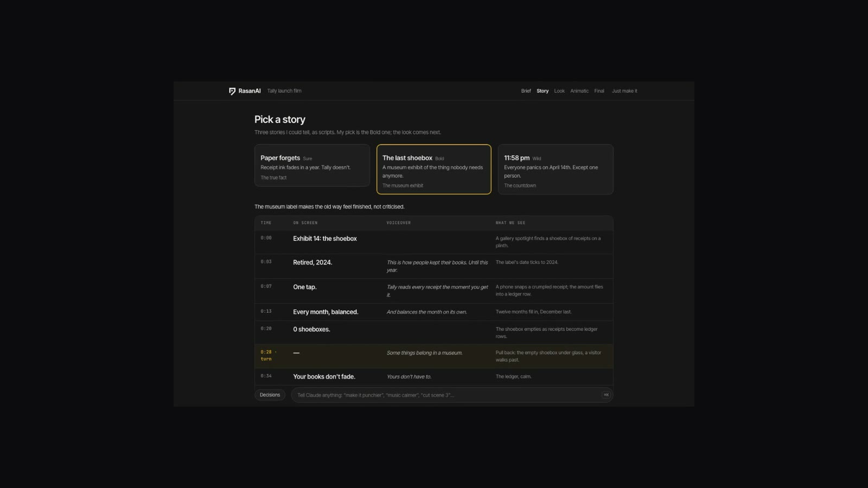Click the Tally launch film project title
This screenshot has width=868, height=488.
[x=284, y=91]
